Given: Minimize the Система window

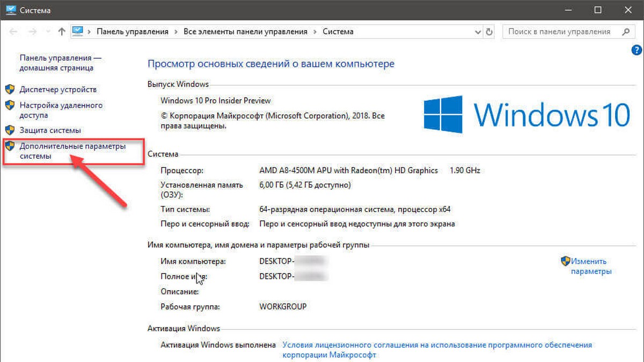Looking at the screenshot, I should (x=569, y=10).
